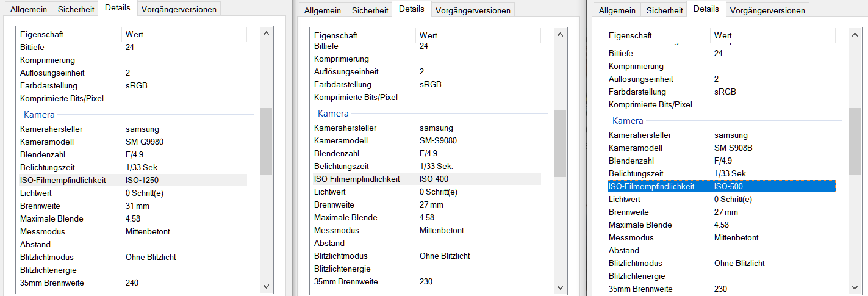The height and width of the screenshot is (296, 868).
Task: Open the Allgemein tab in the left window
Action: (27, 9)
